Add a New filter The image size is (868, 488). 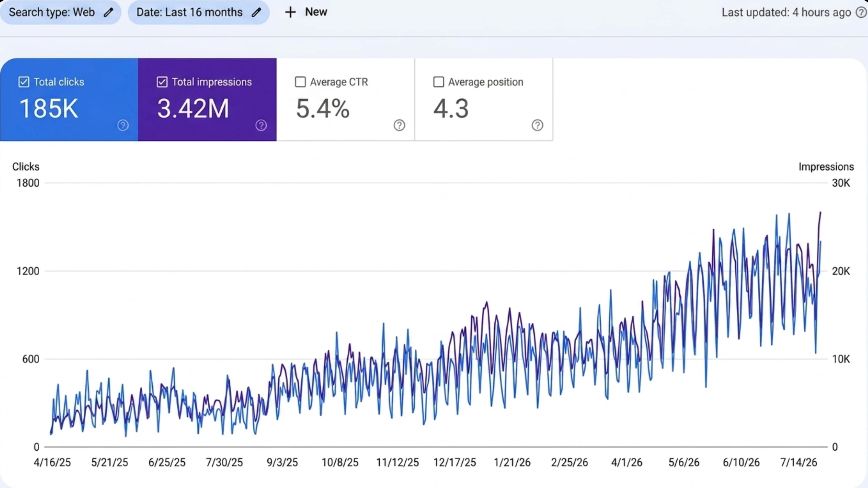[x=306, y=12]
